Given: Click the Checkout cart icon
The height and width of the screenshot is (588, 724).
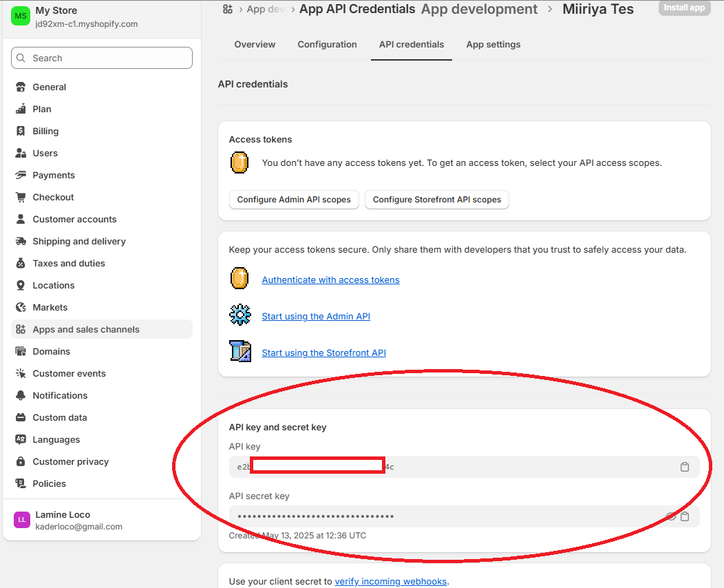Looking at the screenshot, I should [21, 197].
